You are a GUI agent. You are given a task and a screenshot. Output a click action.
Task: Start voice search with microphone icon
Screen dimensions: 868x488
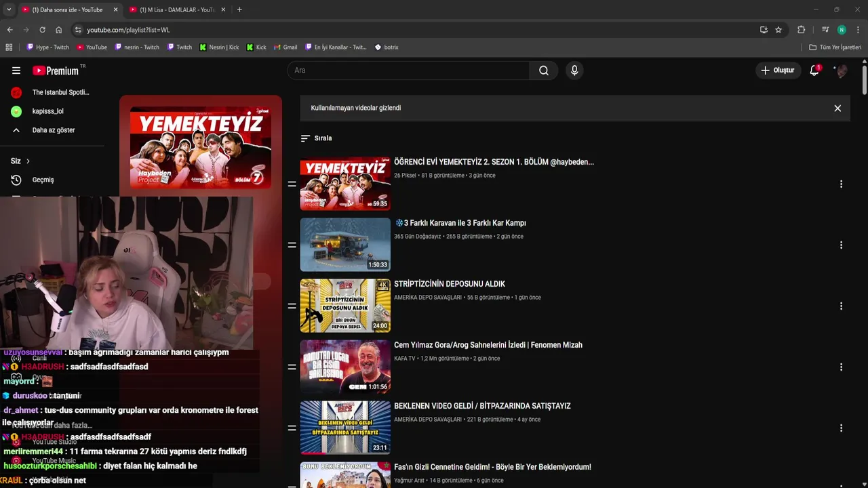[574, 70]
